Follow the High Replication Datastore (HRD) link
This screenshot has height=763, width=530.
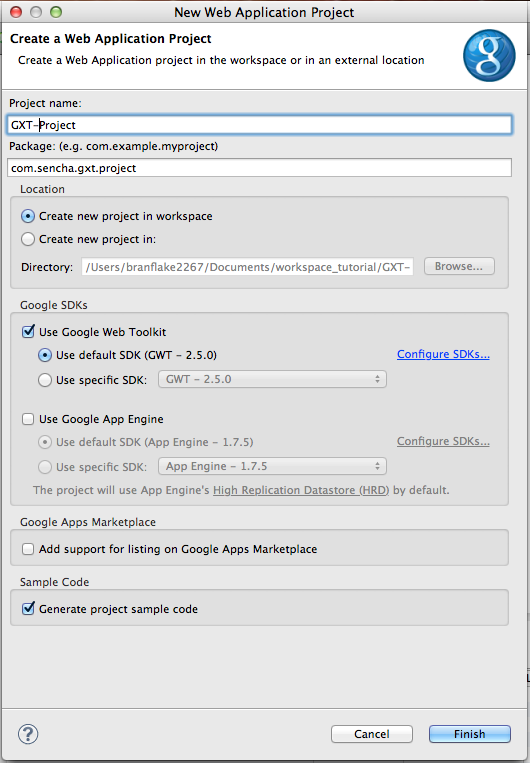click(301, 490)
